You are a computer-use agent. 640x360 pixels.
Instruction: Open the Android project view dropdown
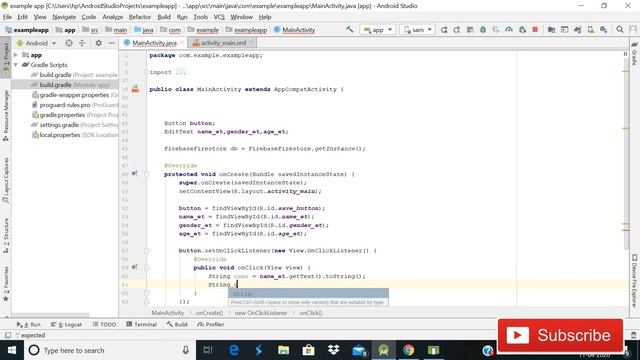pyautogui.click(x=37, y=43)
